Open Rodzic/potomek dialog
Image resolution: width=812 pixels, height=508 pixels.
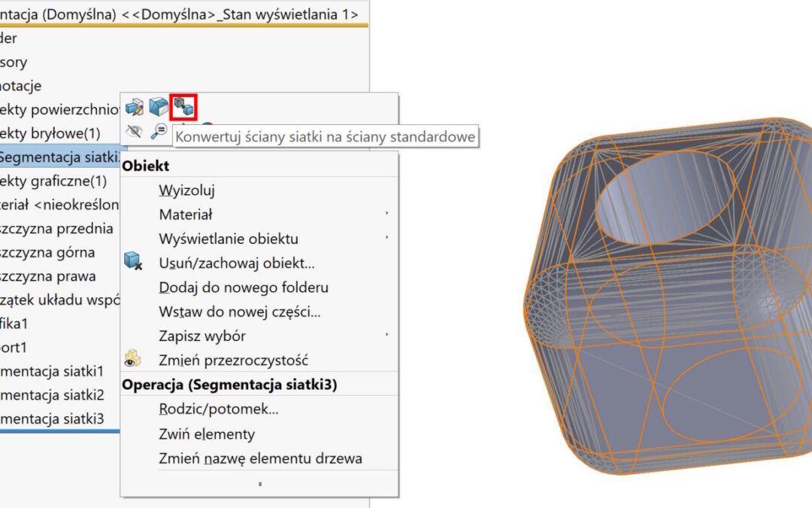click(219, 409)
